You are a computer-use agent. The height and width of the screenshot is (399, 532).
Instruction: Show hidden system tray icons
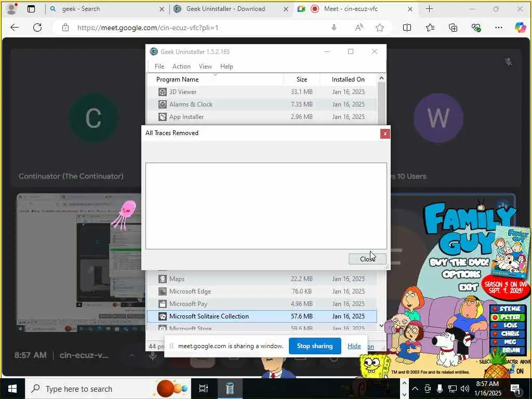coord(415,389)
